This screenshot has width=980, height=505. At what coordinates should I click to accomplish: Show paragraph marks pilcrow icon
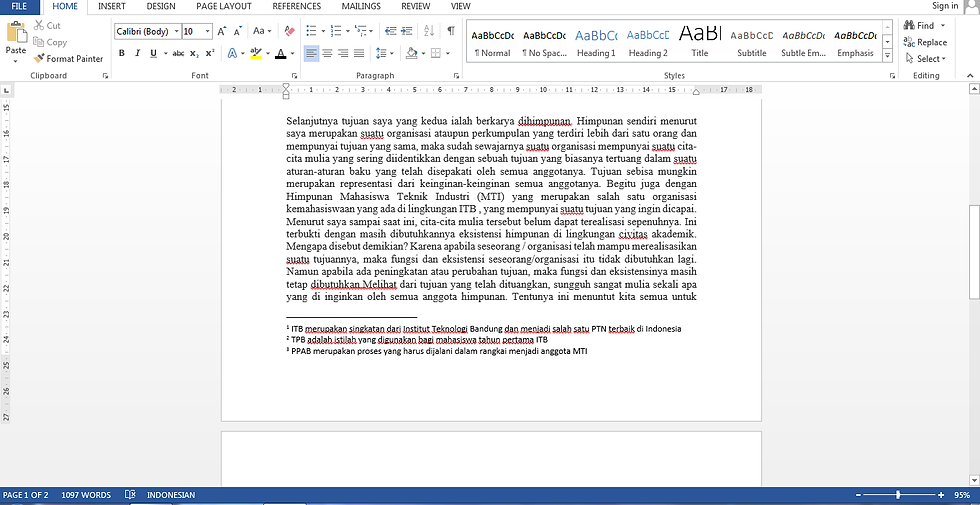[451, 31]
